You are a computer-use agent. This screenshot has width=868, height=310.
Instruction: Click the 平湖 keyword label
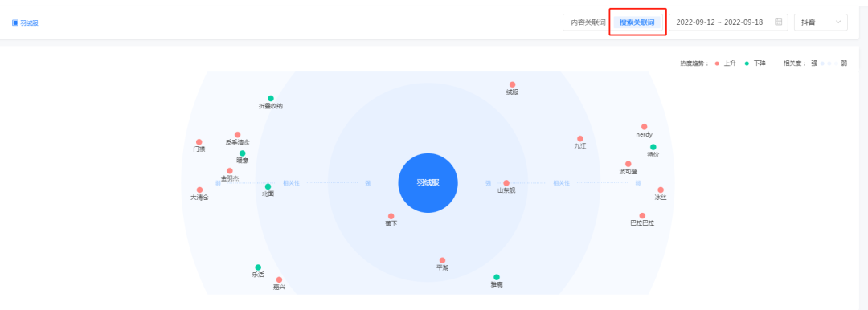442,268
